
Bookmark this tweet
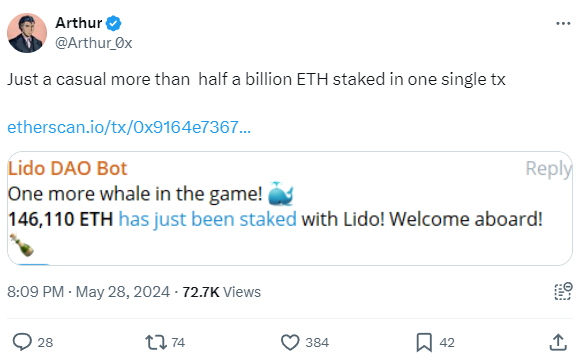424,342
